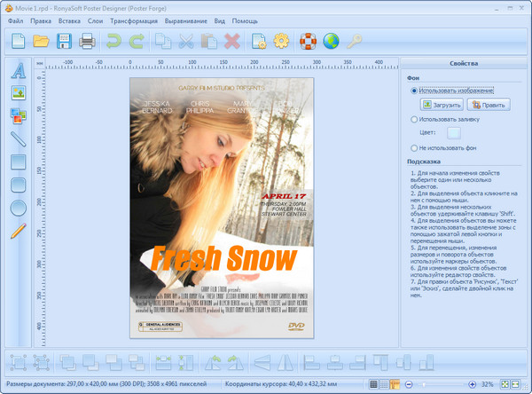Click the Цвет fill color swatch
This screenshot has height=394, width=532.
[454, 133]
